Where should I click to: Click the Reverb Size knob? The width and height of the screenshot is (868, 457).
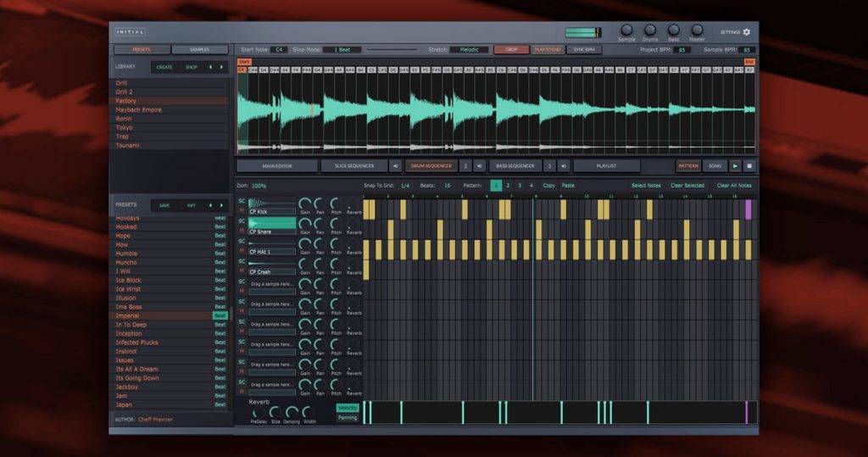(275, 413)
